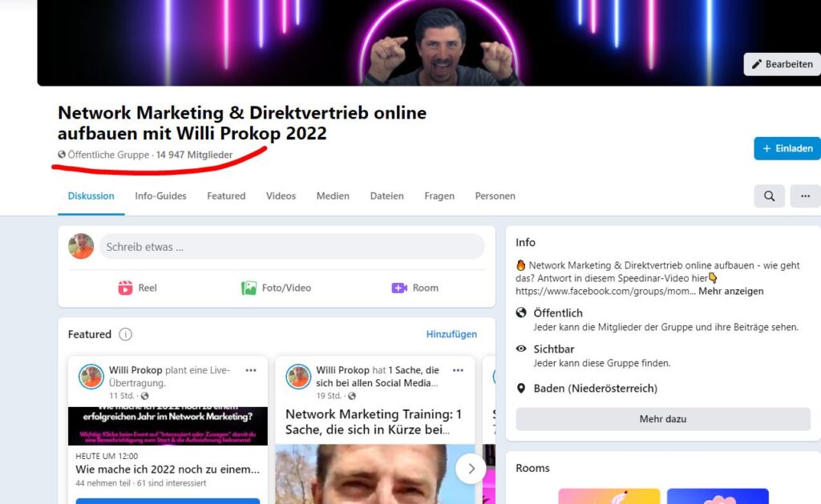Open the Dateien tab
This screenshot has width=821, height=504.
387,196
